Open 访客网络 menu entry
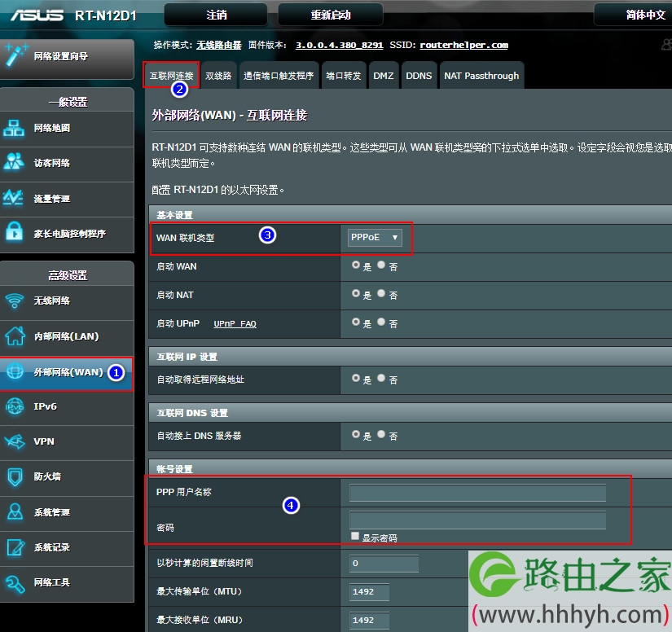 [67, 163]
